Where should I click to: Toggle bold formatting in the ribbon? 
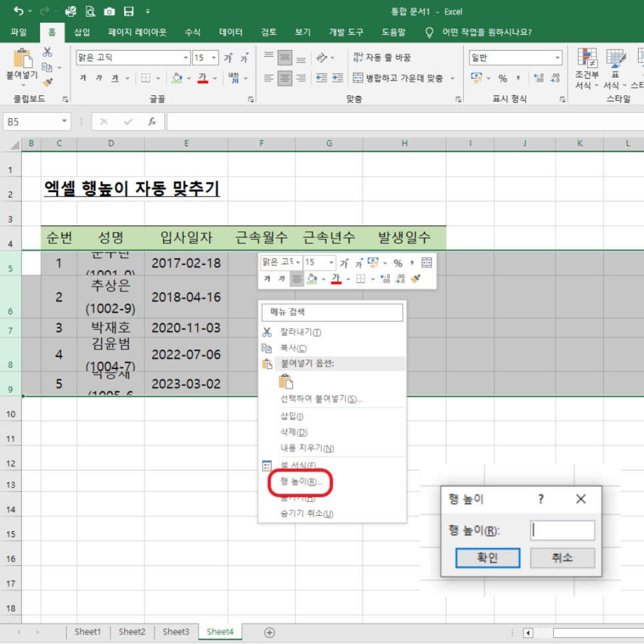(x=83, y=77)
